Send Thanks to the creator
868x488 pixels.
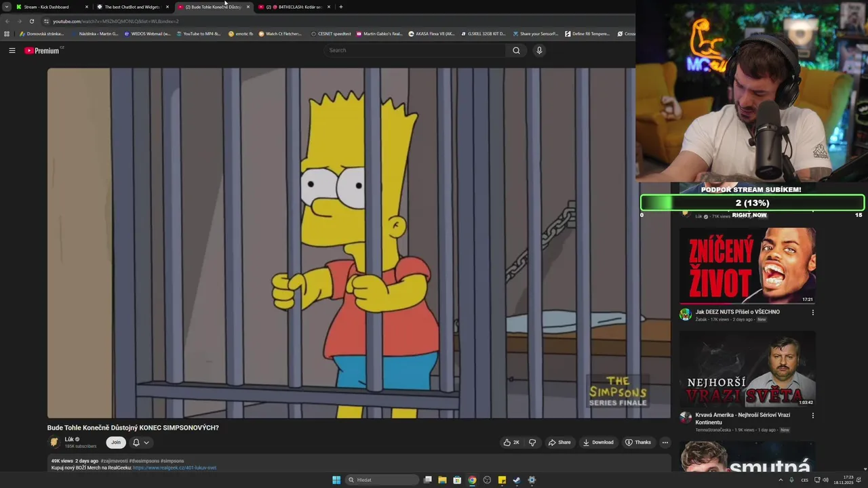pyautogui.click(x=638, y=443)
